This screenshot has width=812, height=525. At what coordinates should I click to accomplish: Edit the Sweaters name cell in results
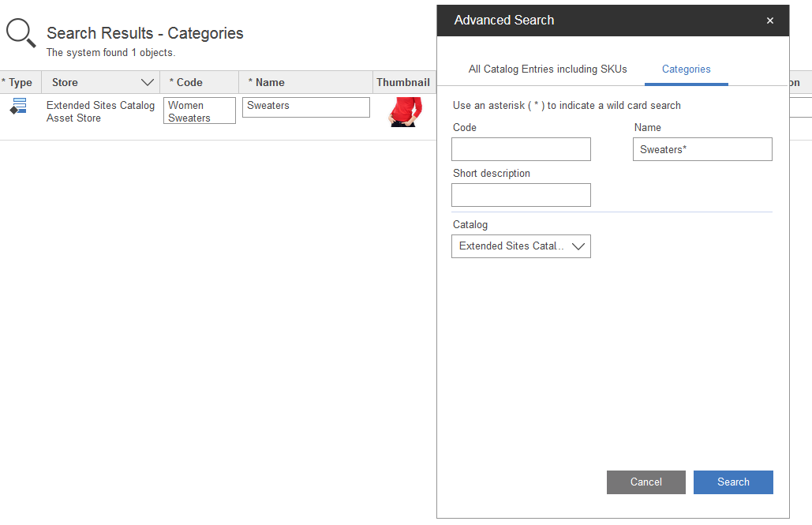305,107
